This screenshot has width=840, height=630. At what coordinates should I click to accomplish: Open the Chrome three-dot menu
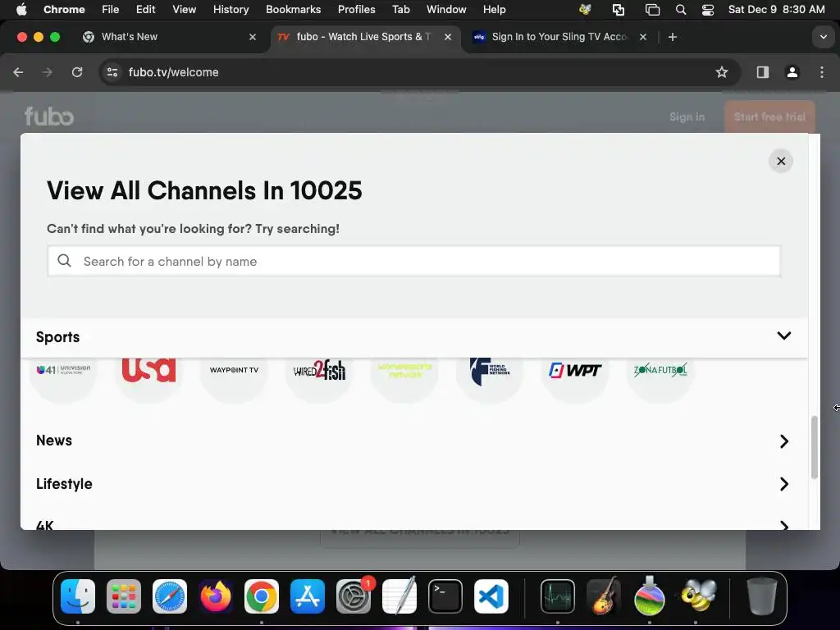[x=822, y=72]
